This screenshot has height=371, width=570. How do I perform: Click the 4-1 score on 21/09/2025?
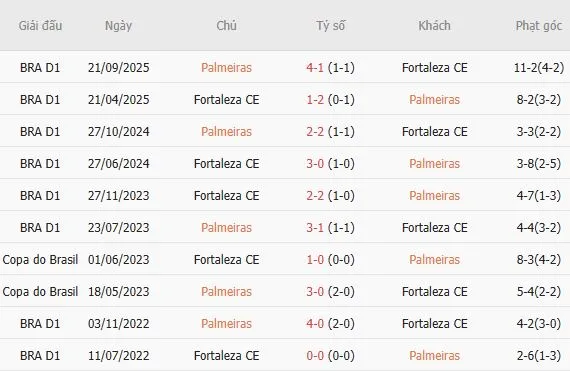pos(315,68)
